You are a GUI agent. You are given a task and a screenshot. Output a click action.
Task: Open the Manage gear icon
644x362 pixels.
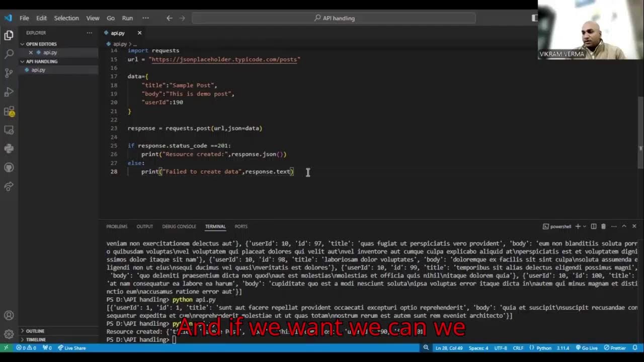[x=9, y=334]
